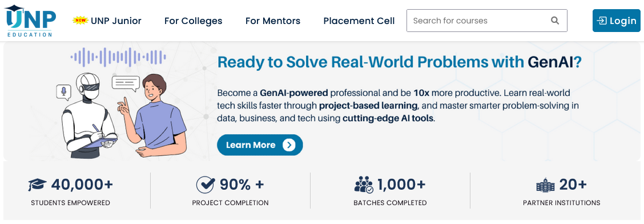Open the UNP Junior menu item
This screenshot has width=644, height=224.
pyautogui.click(x=116, y=21)
